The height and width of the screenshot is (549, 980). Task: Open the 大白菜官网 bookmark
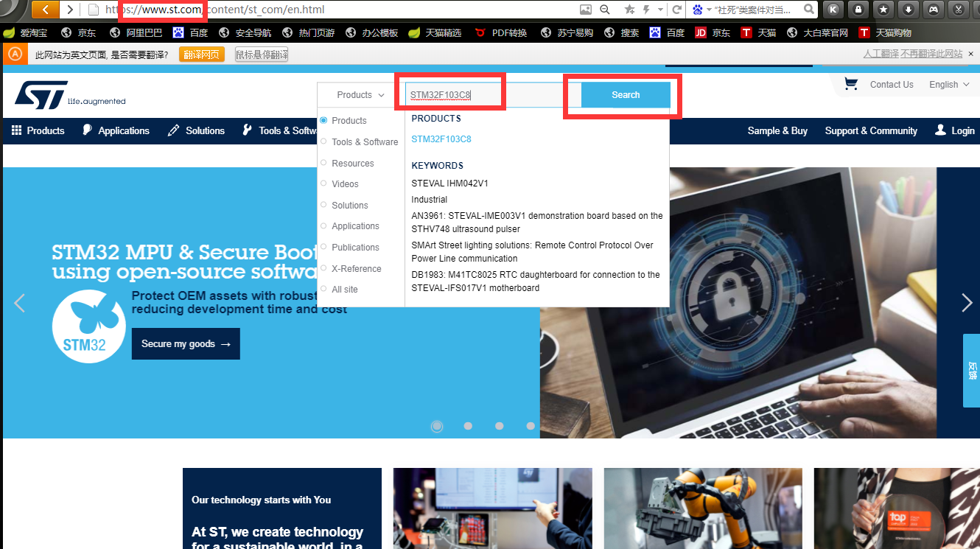point(817,32)
